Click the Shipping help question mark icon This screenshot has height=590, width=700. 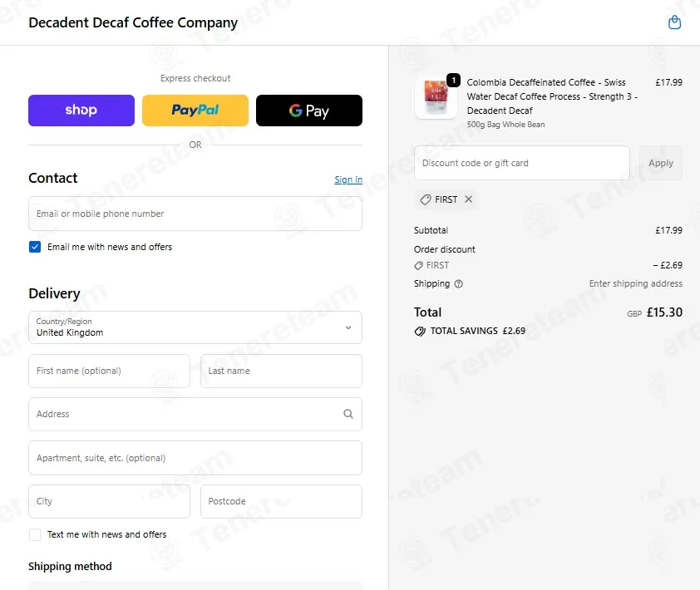[x=458, y=284]
